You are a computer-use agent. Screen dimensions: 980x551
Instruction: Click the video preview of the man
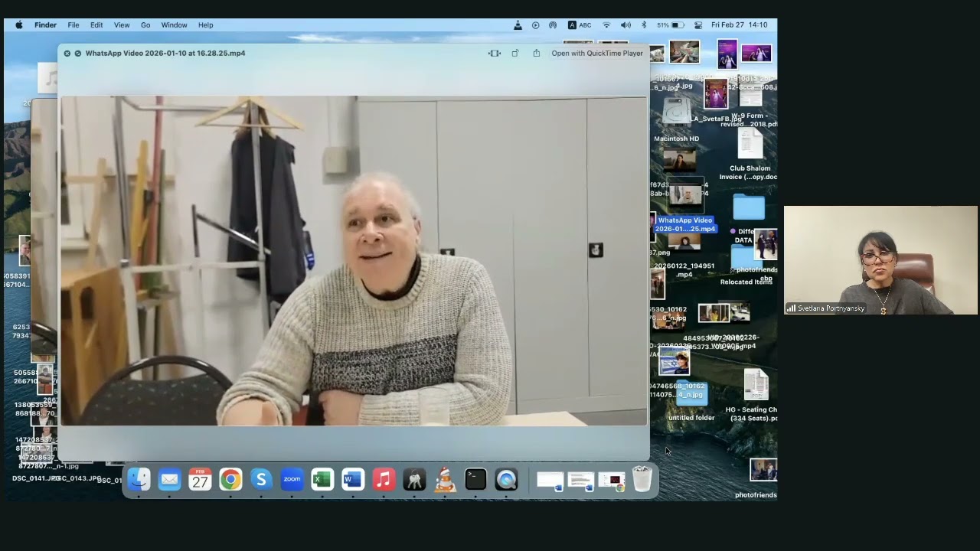coord(354,261)
